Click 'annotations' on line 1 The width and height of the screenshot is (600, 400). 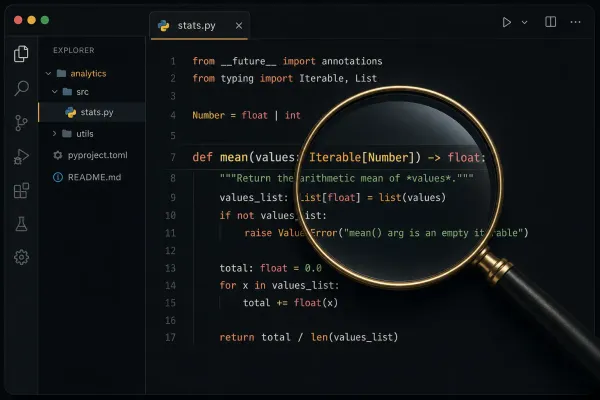pos(352,61)
